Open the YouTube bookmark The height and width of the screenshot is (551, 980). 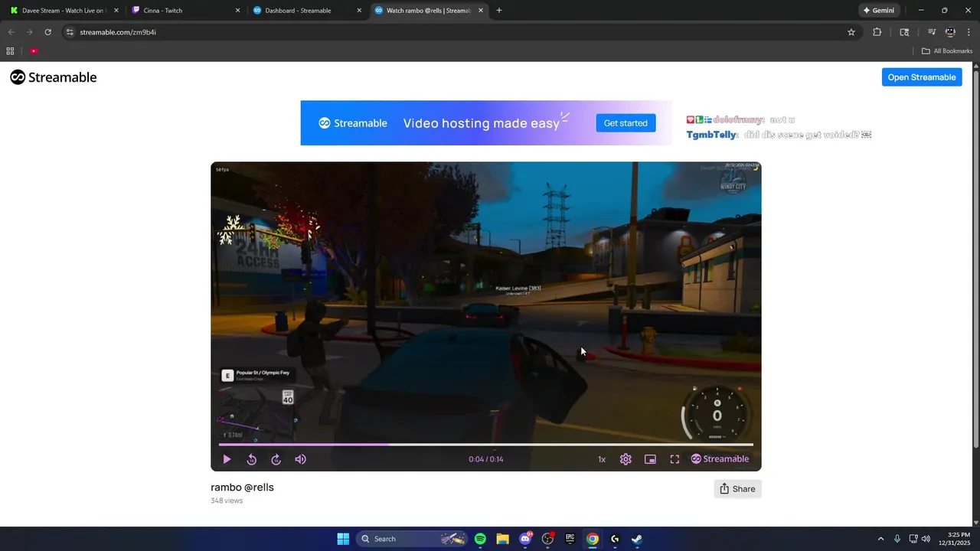34,51
